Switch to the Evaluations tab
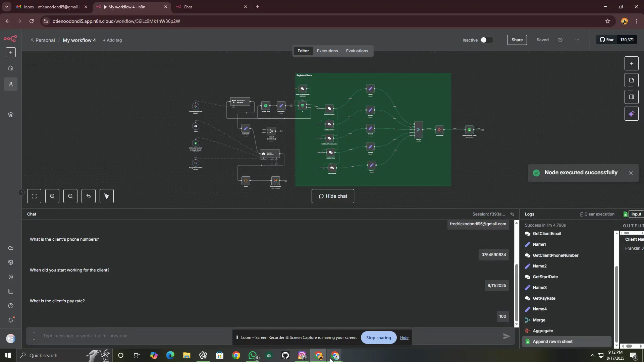This screenshot has width=644, height=362. 357,51
